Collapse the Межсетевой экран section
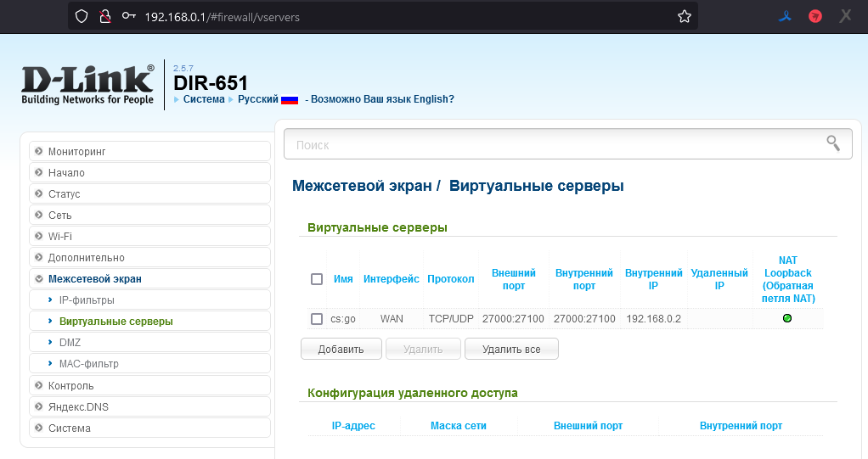Image resolution: width=868 pixels, height=459 pixels. pos(149,279)
